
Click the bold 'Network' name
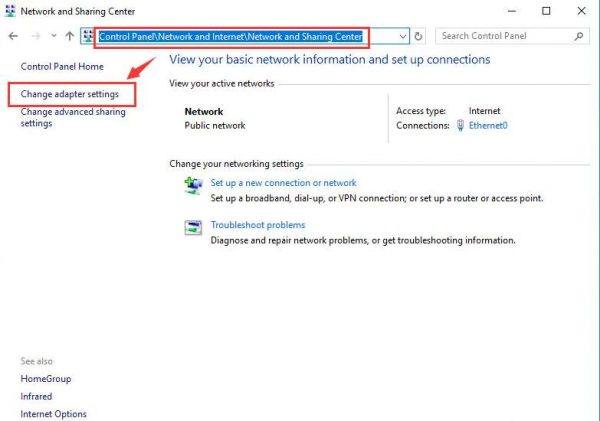tap(204, 112)
